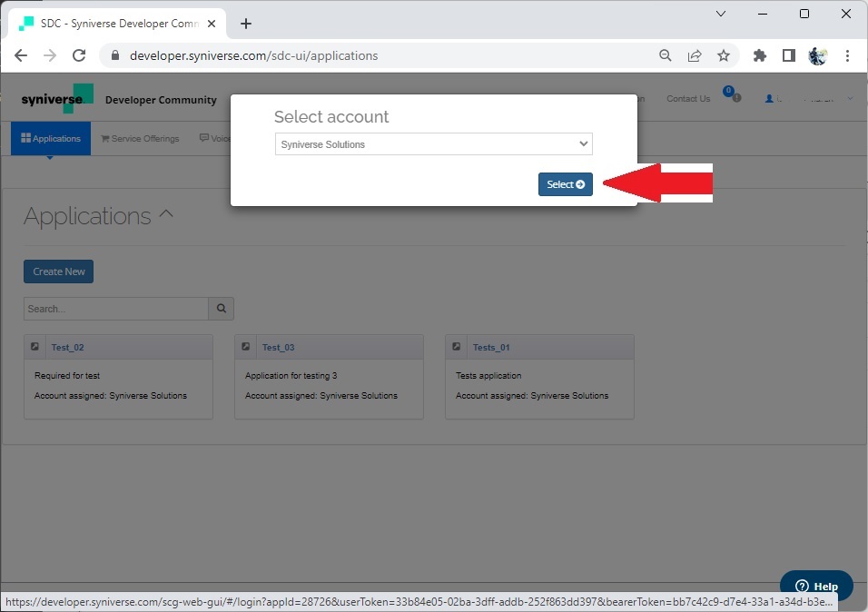868x612 pixels.
Task: Click the Developer Community title
Action: click(161, 100)
